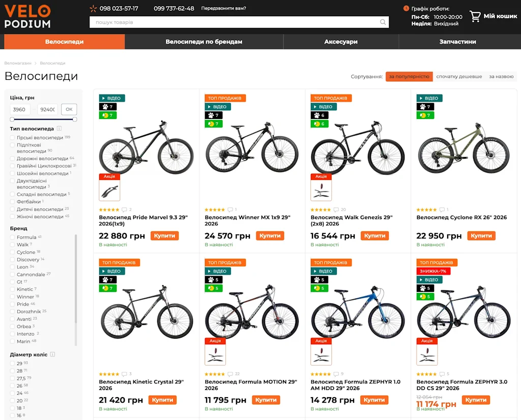Open the Акція mudguard gift on Pride Marvel
The image size is (521, 420).
click(110, 187)
